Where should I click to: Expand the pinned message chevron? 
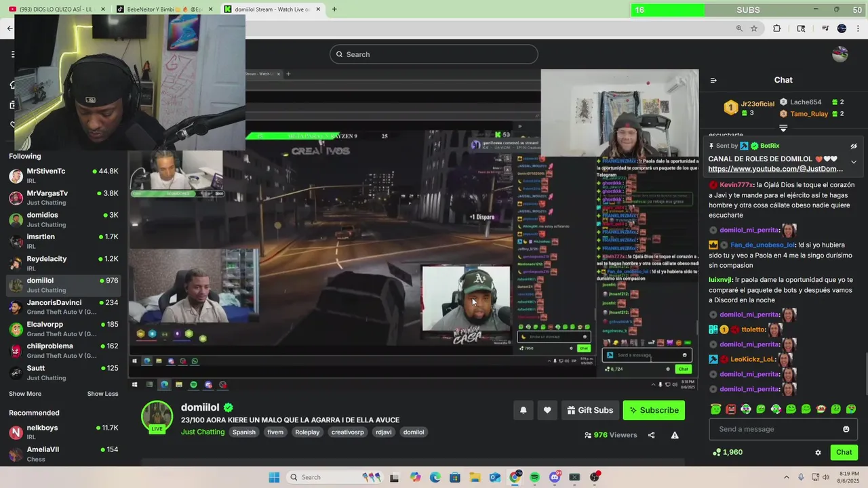coord(854,162)
